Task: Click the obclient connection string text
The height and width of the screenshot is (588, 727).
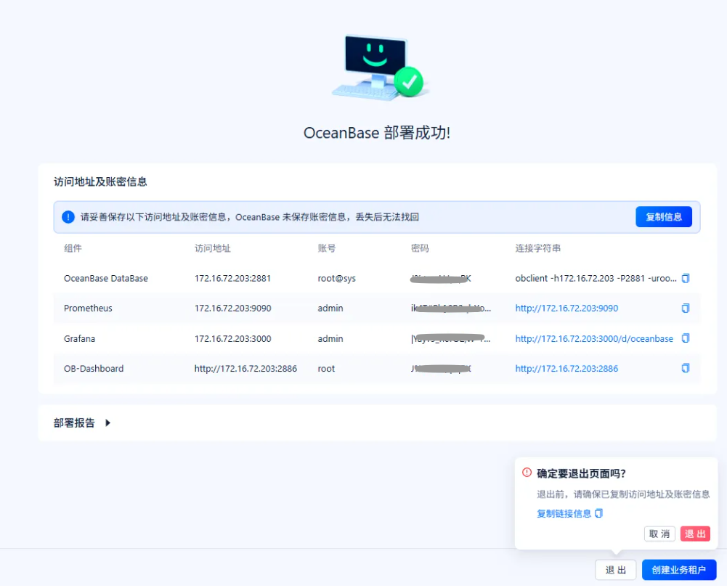Action: coord(596,279)
